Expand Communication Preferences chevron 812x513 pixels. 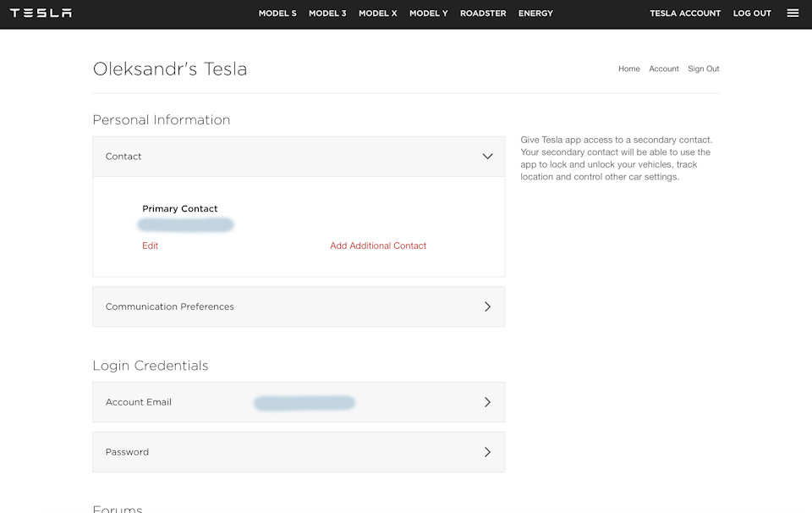(x=487, y=306)
